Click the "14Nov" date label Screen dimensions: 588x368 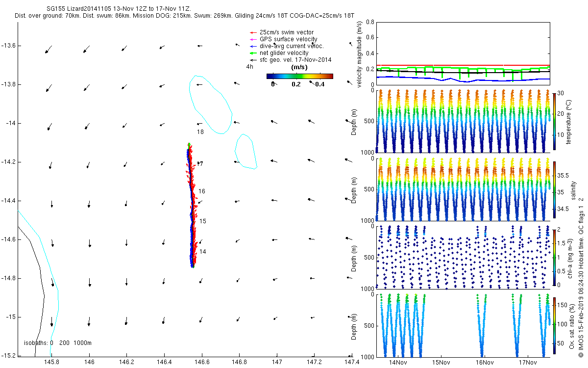click(397, 362)
